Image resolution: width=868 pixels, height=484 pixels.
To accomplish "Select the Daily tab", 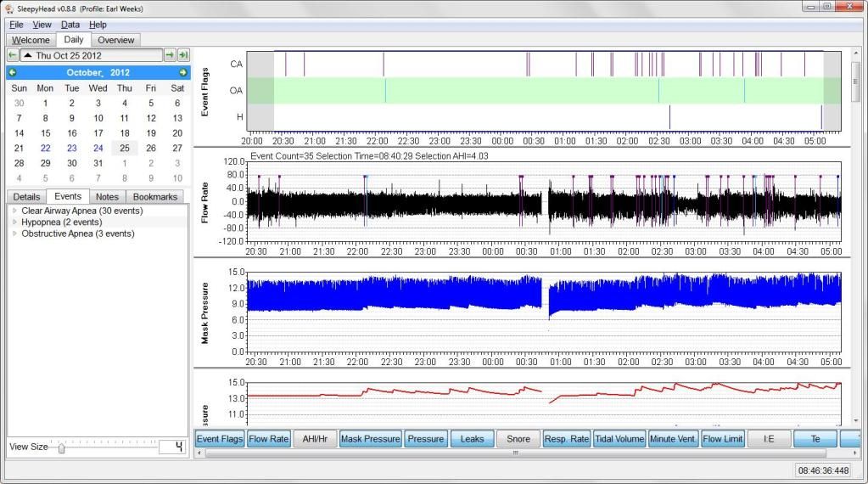I will coord(74,39).
